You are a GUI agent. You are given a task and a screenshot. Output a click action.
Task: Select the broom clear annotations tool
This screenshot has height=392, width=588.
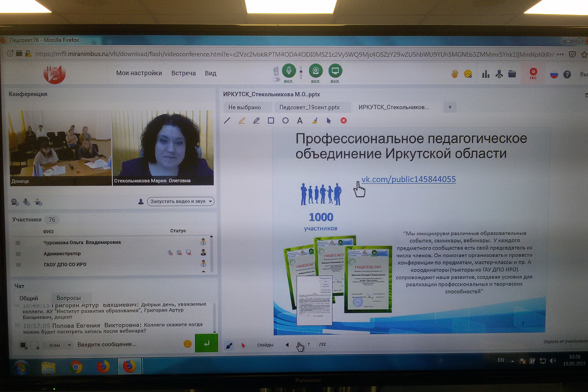click(x=315, y=121)
